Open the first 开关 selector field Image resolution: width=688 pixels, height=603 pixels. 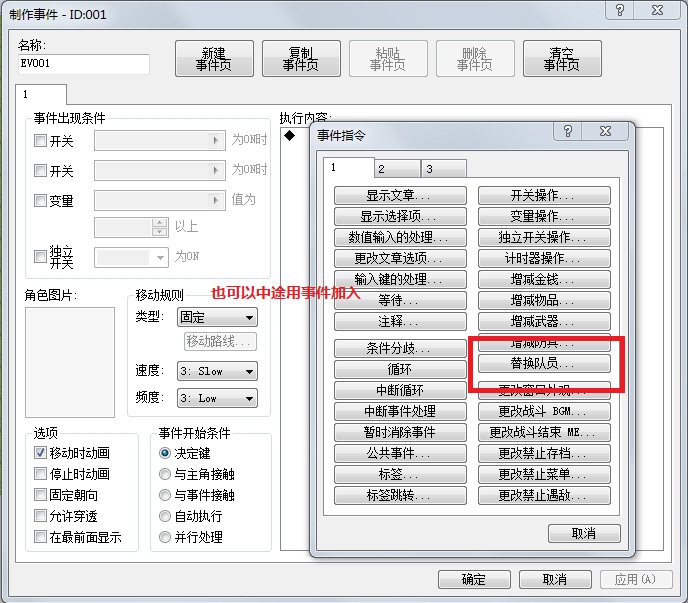(160, 140)
